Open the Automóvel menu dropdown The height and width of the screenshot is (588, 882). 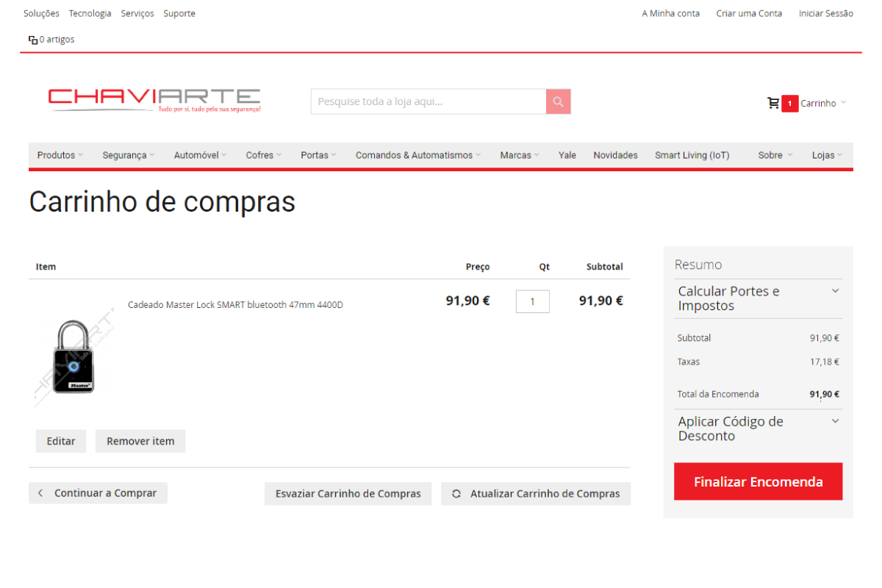[200, 155]
